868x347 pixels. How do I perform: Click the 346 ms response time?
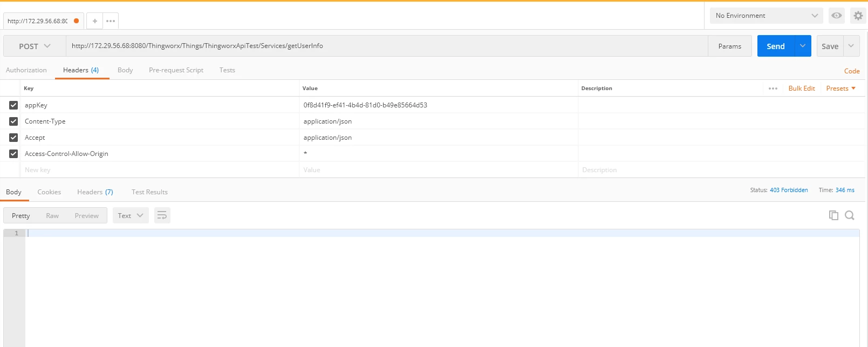pos(845,190)
